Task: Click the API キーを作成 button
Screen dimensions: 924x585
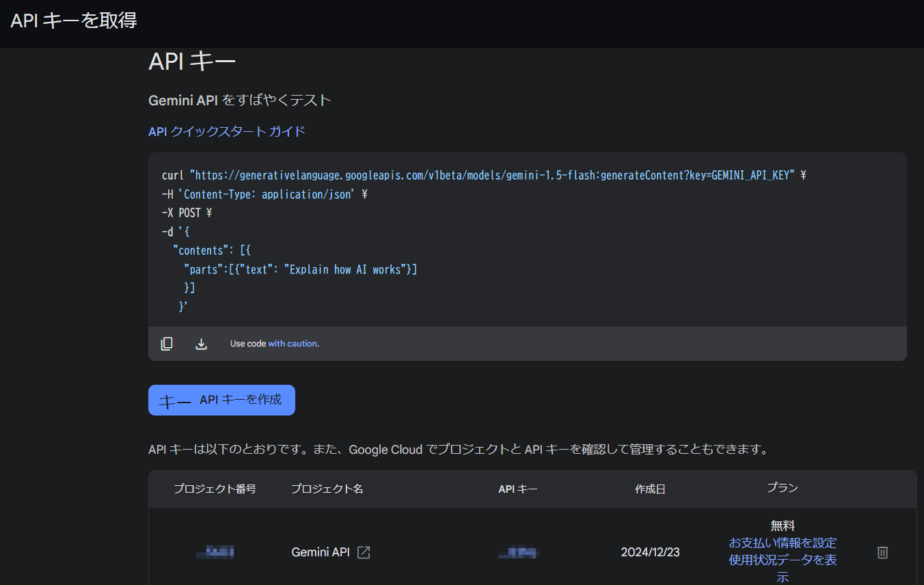Action: (x=221, y=400)
